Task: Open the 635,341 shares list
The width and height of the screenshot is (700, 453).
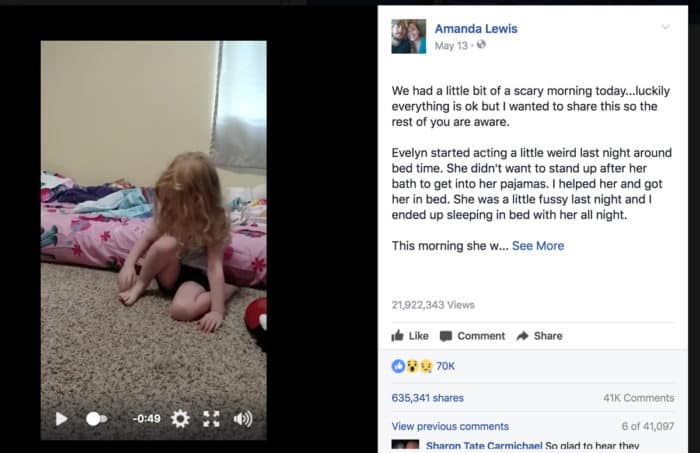Action: tap(428, 398)
